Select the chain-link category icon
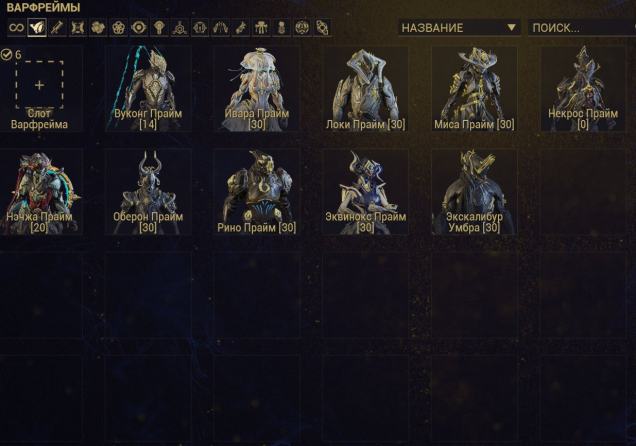The height and width of the screenshot is (446, 636). click(322, 28)
